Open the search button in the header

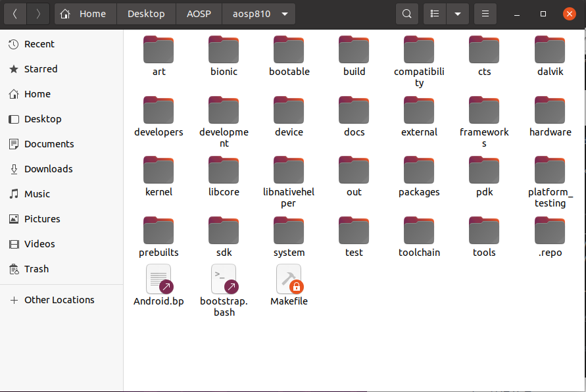click(406, 14)
